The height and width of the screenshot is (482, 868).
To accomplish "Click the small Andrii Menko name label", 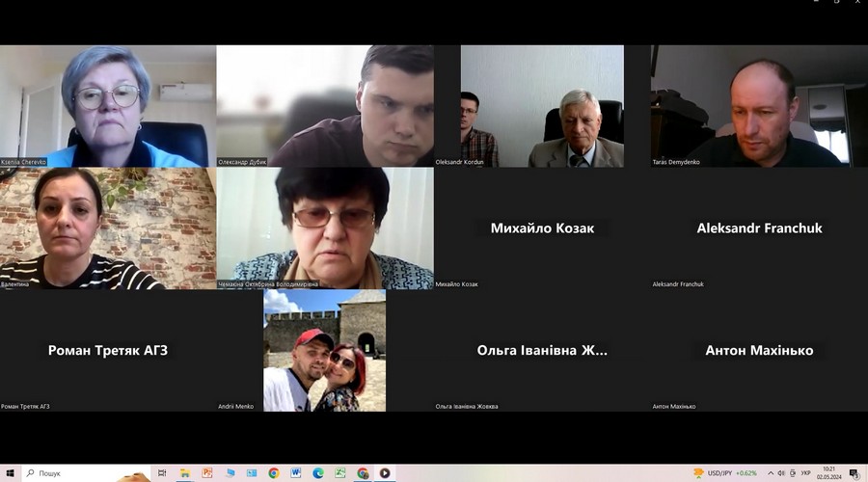I will coord(236,406).
